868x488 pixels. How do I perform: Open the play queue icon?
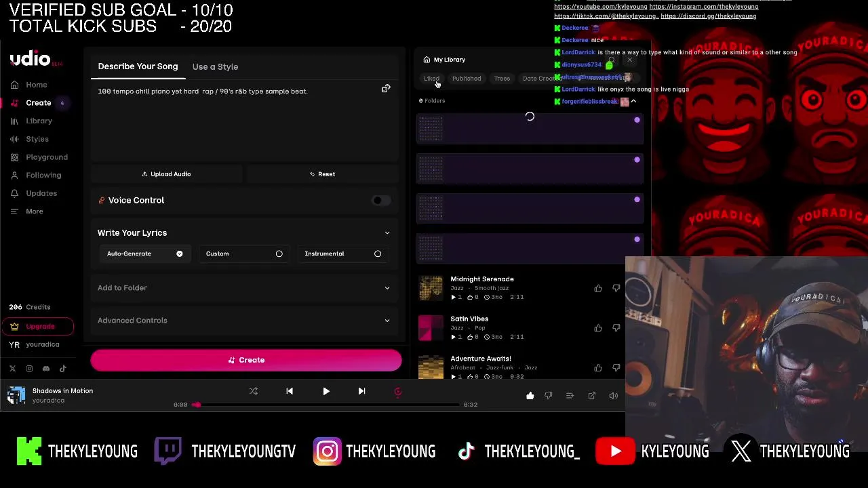[570, 396]
